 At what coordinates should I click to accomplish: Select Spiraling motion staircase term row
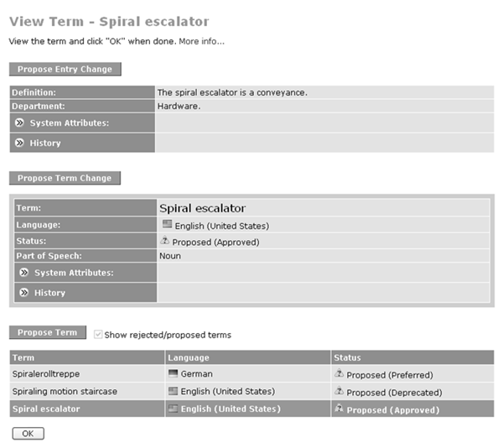pos(251,391)
